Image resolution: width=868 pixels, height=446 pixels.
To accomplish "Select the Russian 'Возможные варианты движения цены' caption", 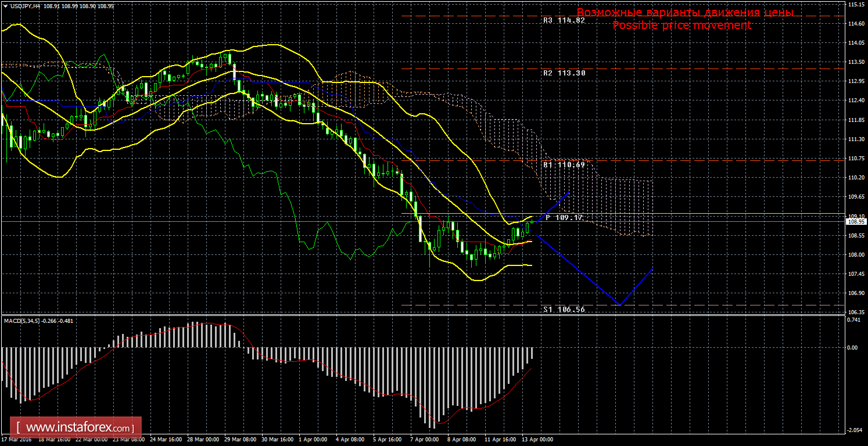I will pos(685,12).
